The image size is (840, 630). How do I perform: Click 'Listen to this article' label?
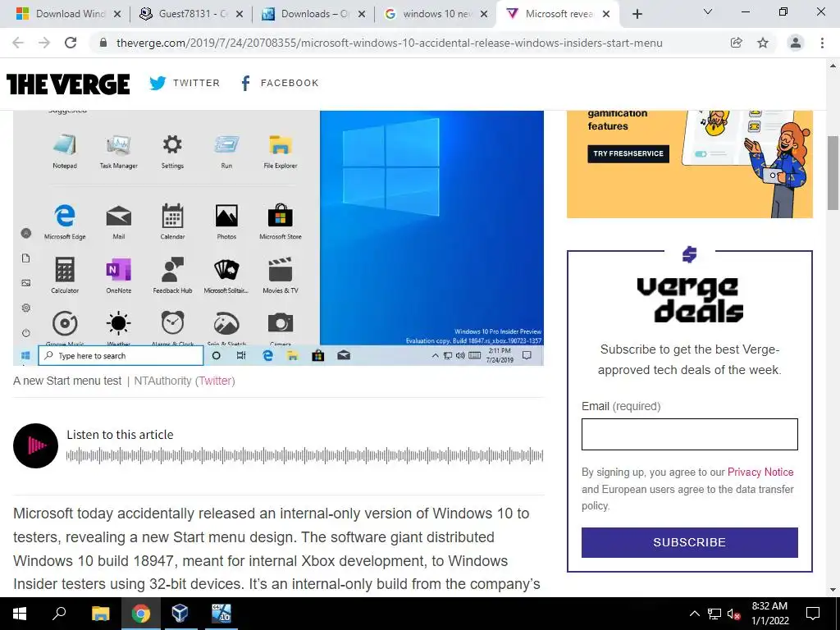[120, 435]
